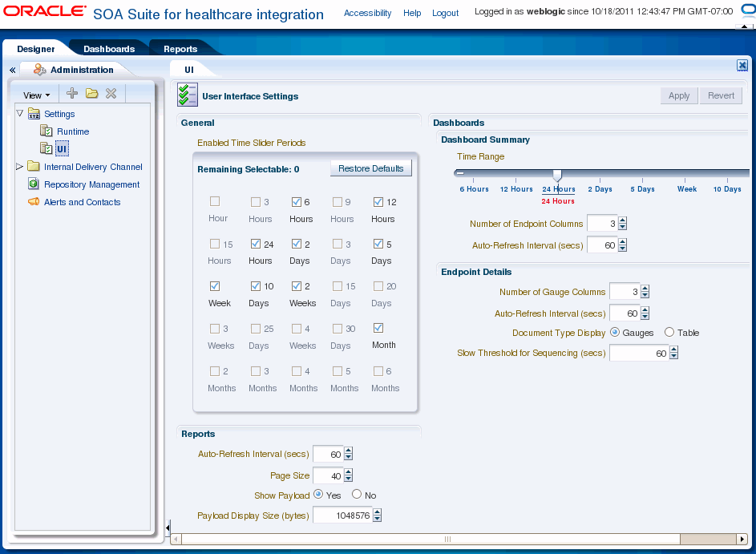This screenshot has width=756, height=554.
Task: Click Reports Auto-Refresh Interval spinner arrows
Action: [349, 454]
